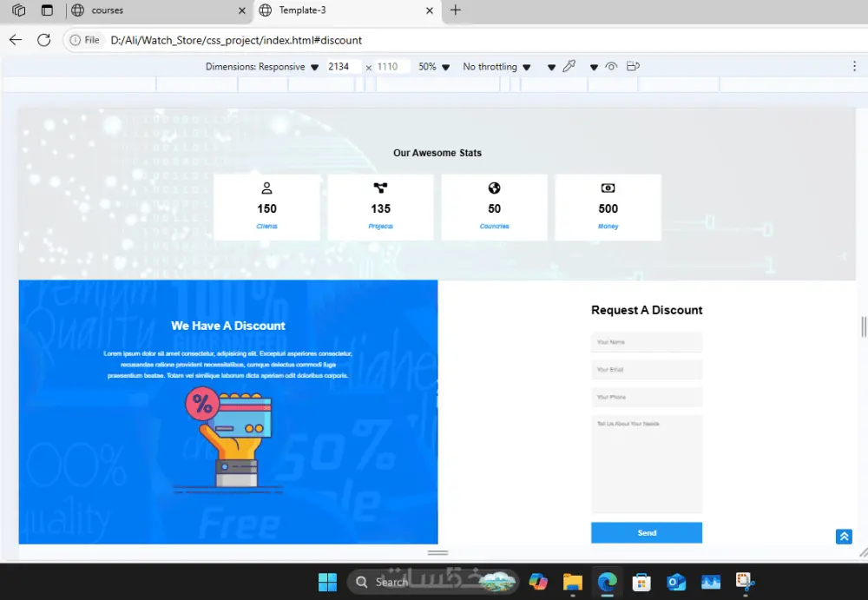
Task: Click the taskbar Search box
Action: click(432, 582)
